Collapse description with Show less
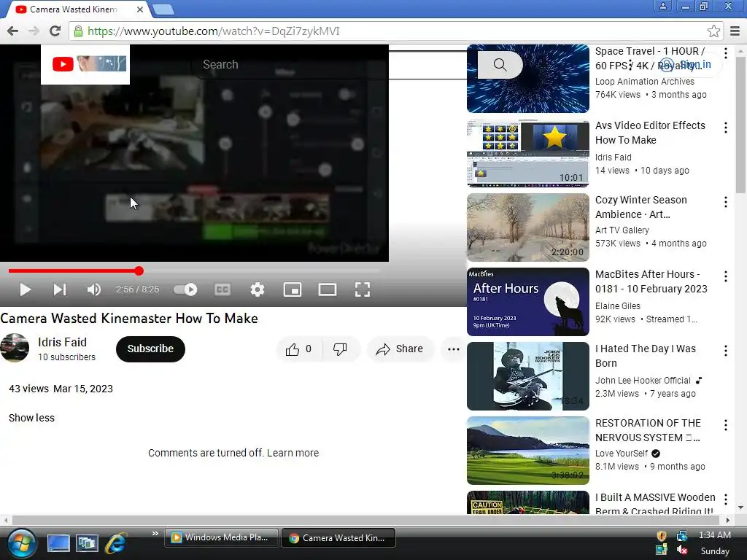The image size is (747, 560). (31, 418)
